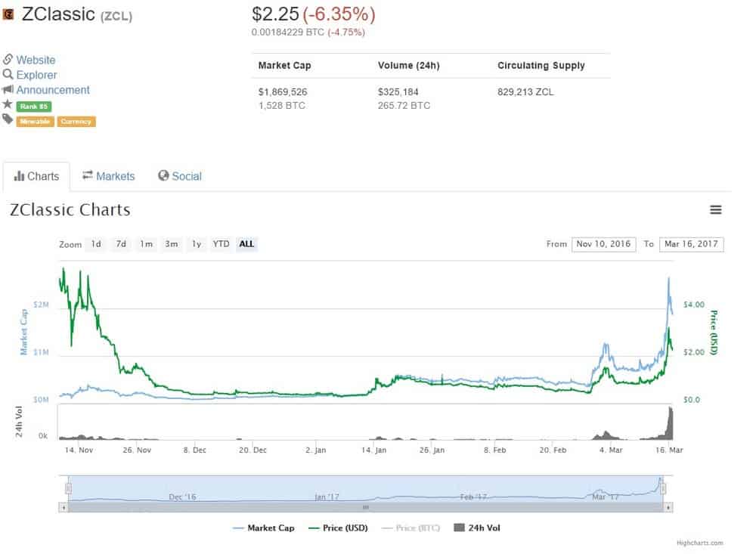Open the chart hamburger menu icon
Viewport: 756px width, 554px height.
coord(715,210)
